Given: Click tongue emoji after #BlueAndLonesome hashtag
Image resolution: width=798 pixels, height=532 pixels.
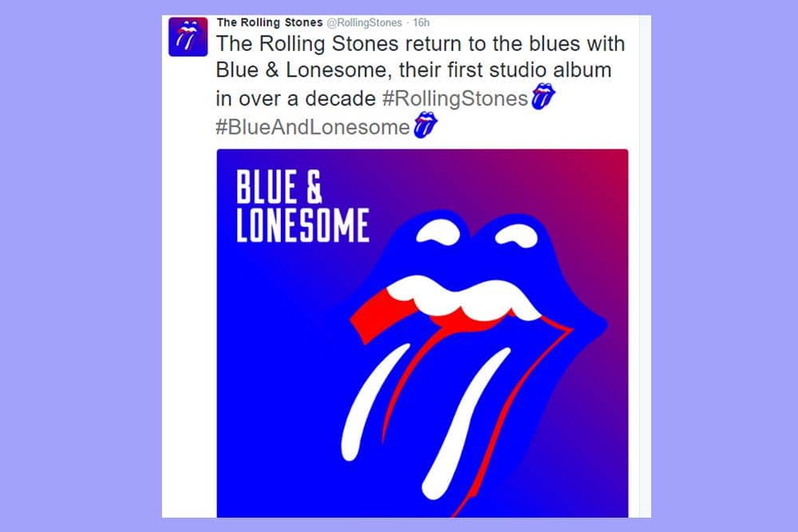Looking at the screenshot, I should (x=425, y=125).
